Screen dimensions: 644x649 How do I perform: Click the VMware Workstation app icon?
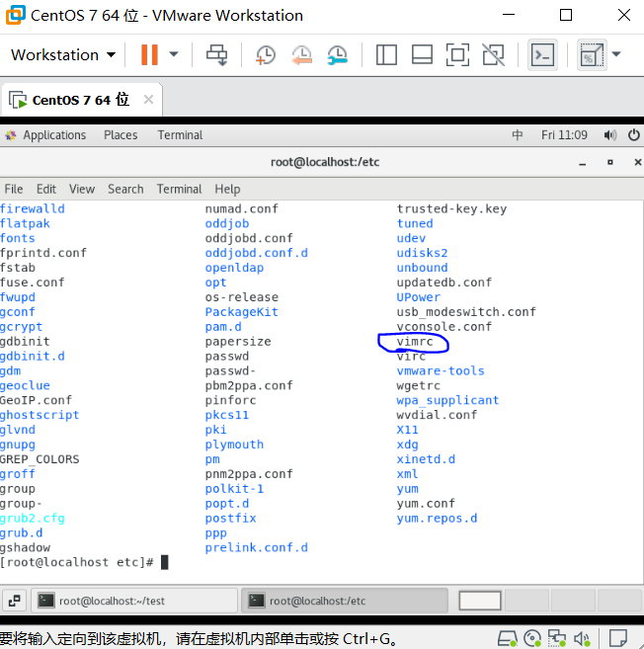tap(16, 16)
